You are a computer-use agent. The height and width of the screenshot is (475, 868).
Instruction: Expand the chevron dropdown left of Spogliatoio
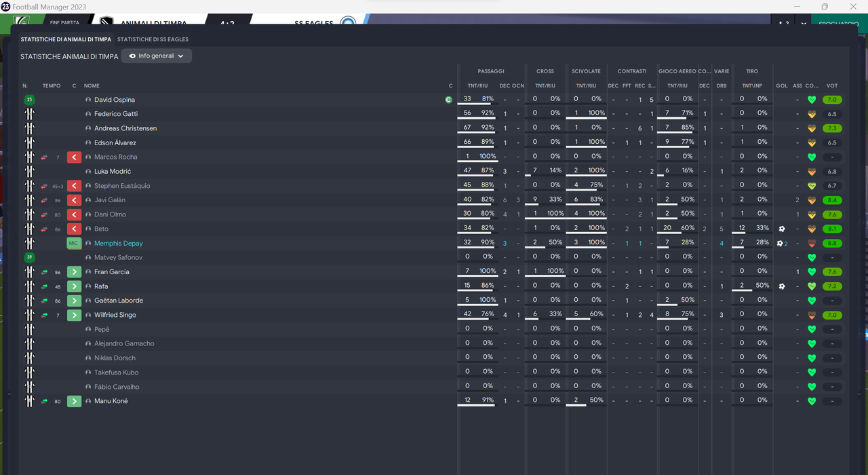pyautogui.click(x=804, y=24)
